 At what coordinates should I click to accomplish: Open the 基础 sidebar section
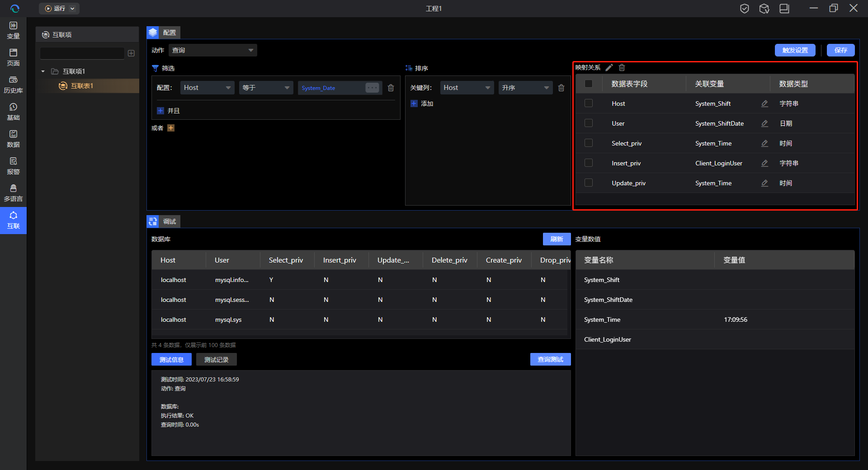[13, 112]
